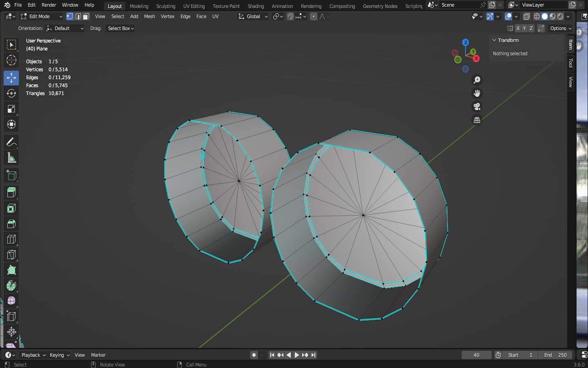588x368 pixels.
Task: Open the Marker menu in timeline
Action: (98, 355)
